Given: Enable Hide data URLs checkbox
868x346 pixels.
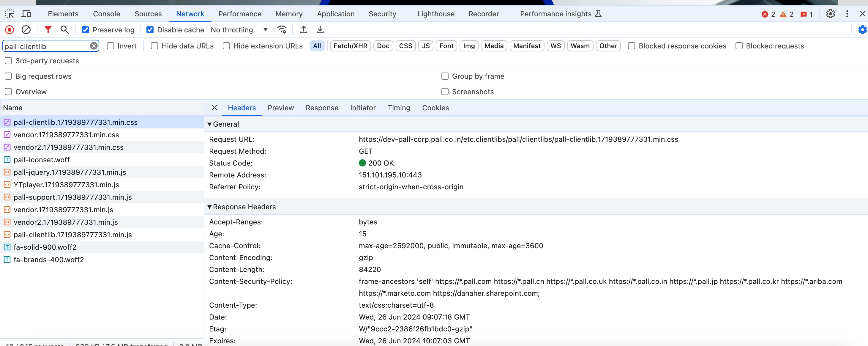Looking at the screenshot, I should click(x=154, y=46).
